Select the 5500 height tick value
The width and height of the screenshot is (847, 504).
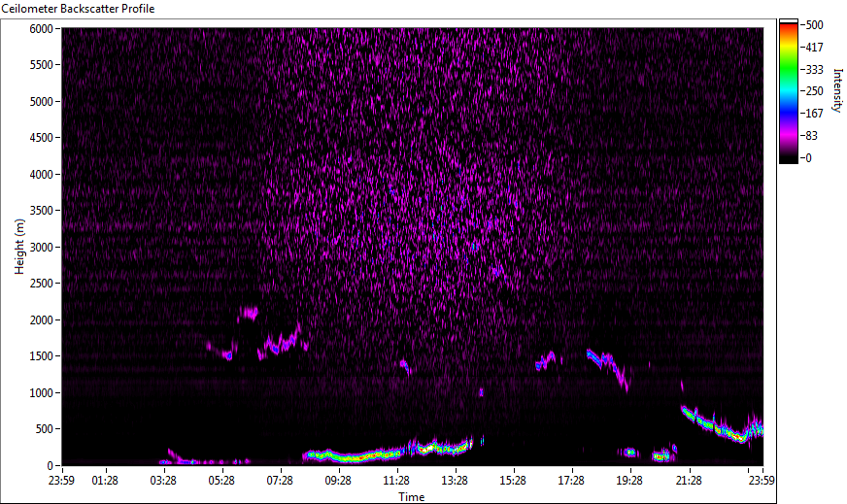(x=41, y=65)
